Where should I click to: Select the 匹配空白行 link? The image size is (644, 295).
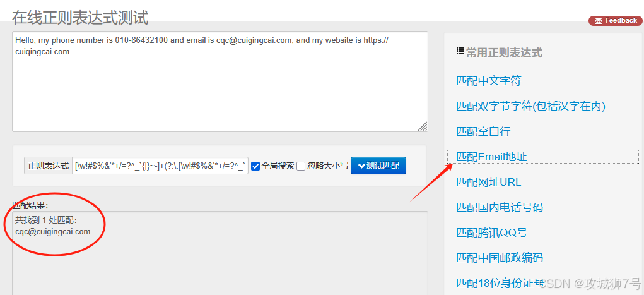(x=483, y=131)
